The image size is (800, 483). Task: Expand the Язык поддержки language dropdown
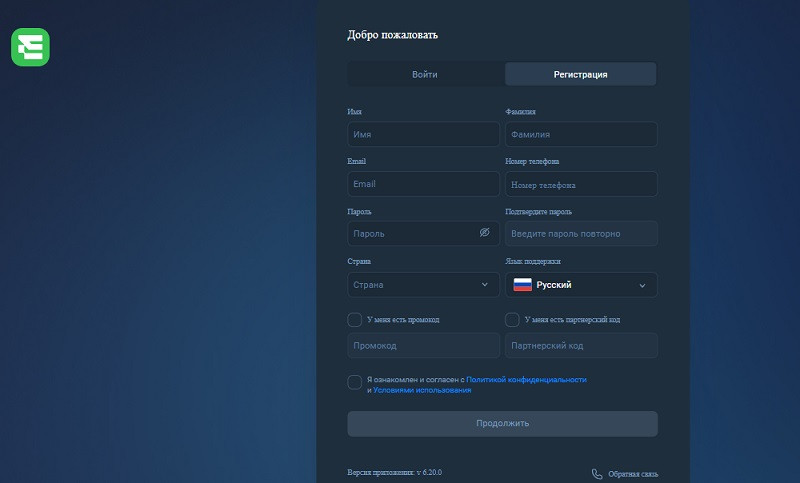click(x=581, y=285)
